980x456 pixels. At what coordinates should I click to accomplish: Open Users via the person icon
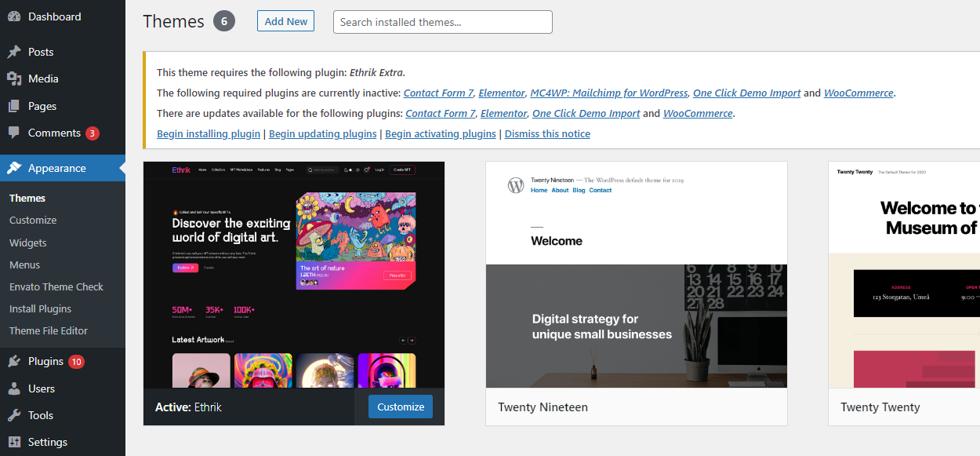click(x=14, y=389)
